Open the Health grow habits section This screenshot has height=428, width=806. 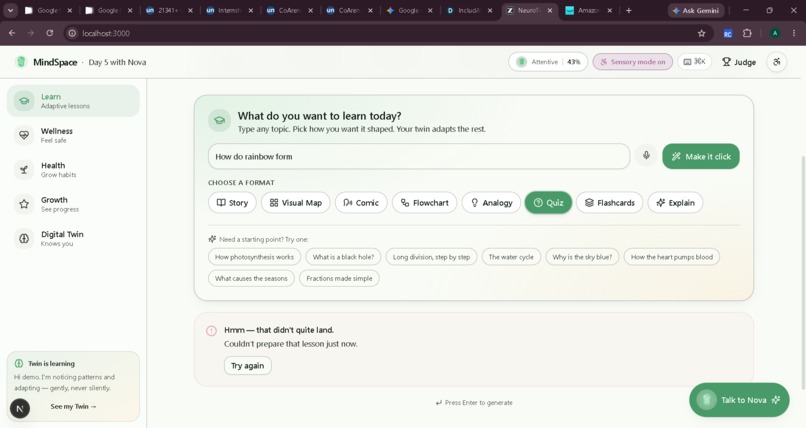pos(73,170)
